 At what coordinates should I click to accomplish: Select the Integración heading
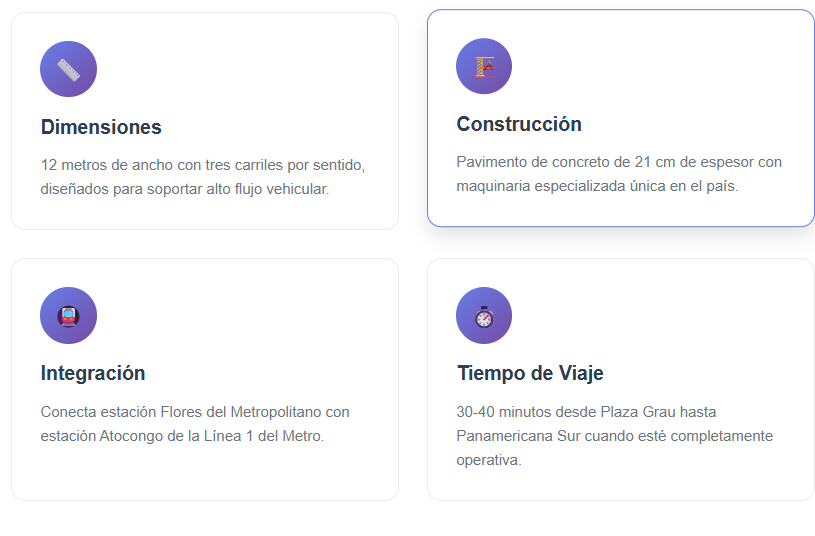click(x=93, y=373)
